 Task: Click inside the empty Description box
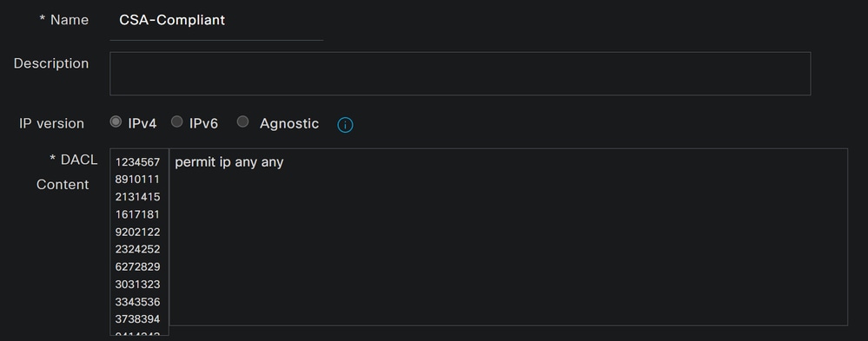[x=460, y=74]
